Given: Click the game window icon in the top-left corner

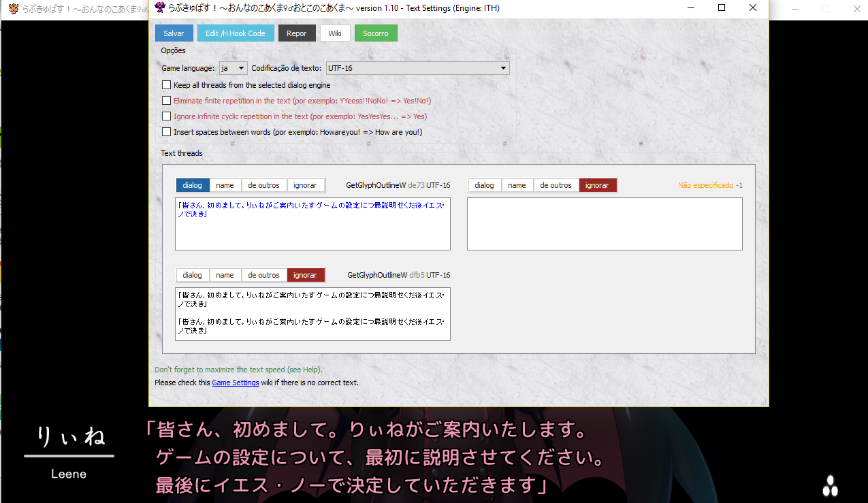Looking at the screenshot, I should 14,9.
